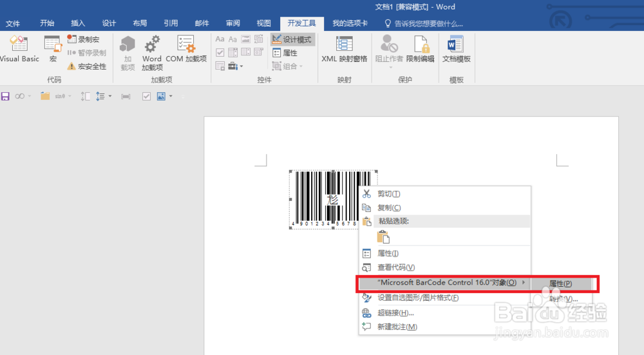Insert a combo box content control
The width and height of the screenshot is (644, 355).
[232, 52]
